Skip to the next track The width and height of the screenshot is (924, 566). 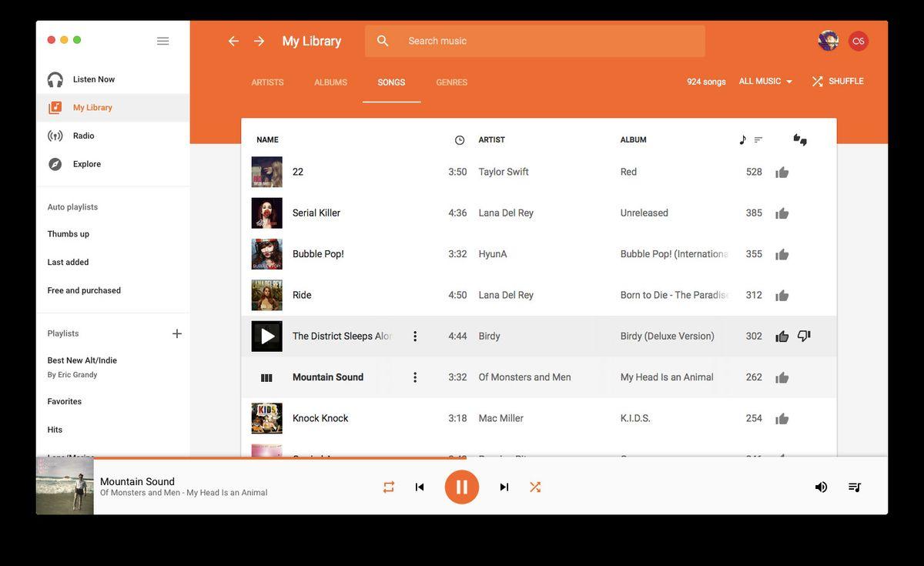pyautogui.click(x=504, y=487)
